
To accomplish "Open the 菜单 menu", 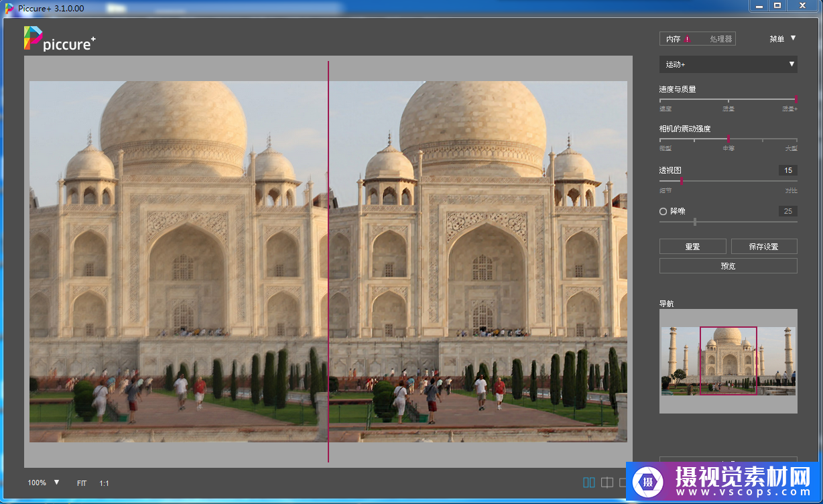I will pos(777,40).
